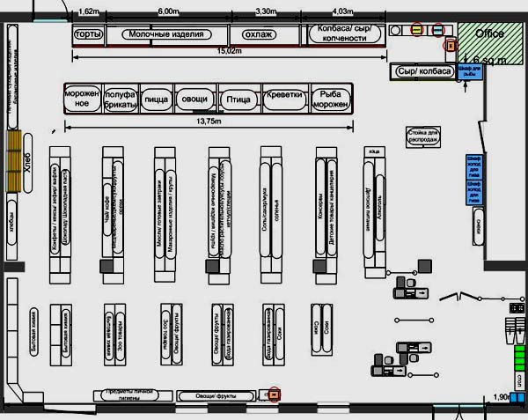The height and width of the screenshot is (420, 528).
Task: Click the Предметы личной гигиены shelf
Action: (131, 395)
